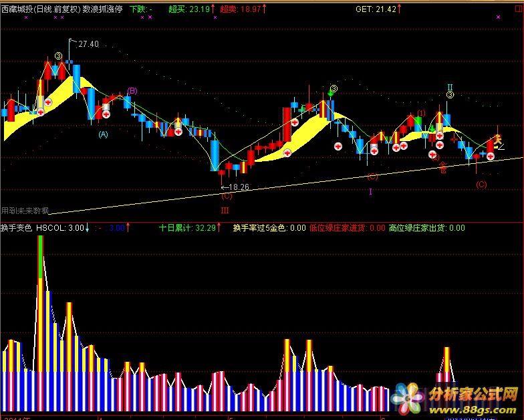Click the (C) label beneath the 18.26 low
Screen dimensions: 524x420
[x=226, y=196]
